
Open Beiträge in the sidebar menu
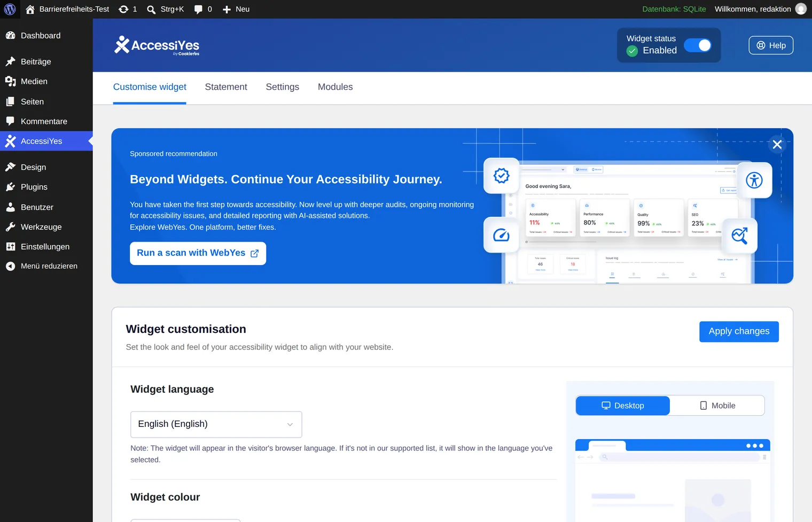(x=46, y=61)
